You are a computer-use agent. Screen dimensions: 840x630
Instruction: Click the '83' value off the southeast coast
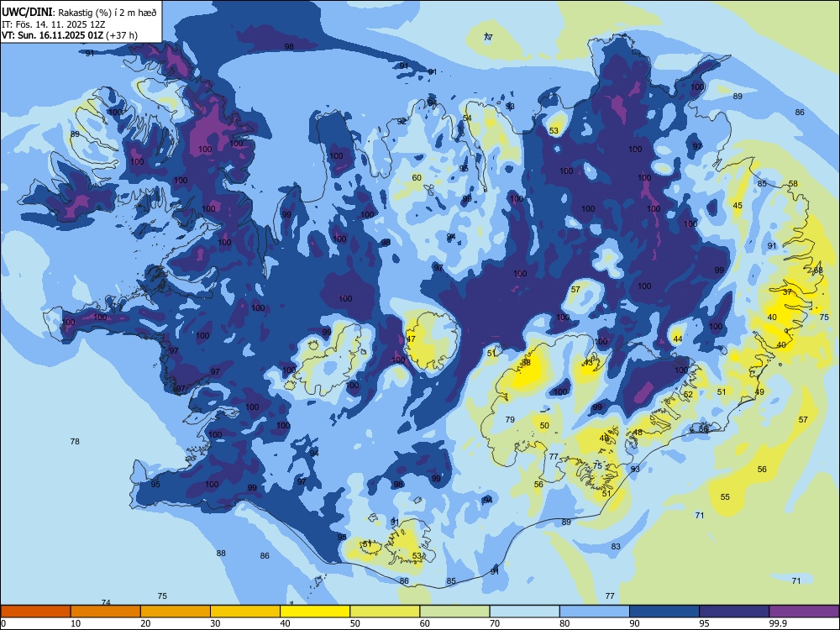[616, 547]
